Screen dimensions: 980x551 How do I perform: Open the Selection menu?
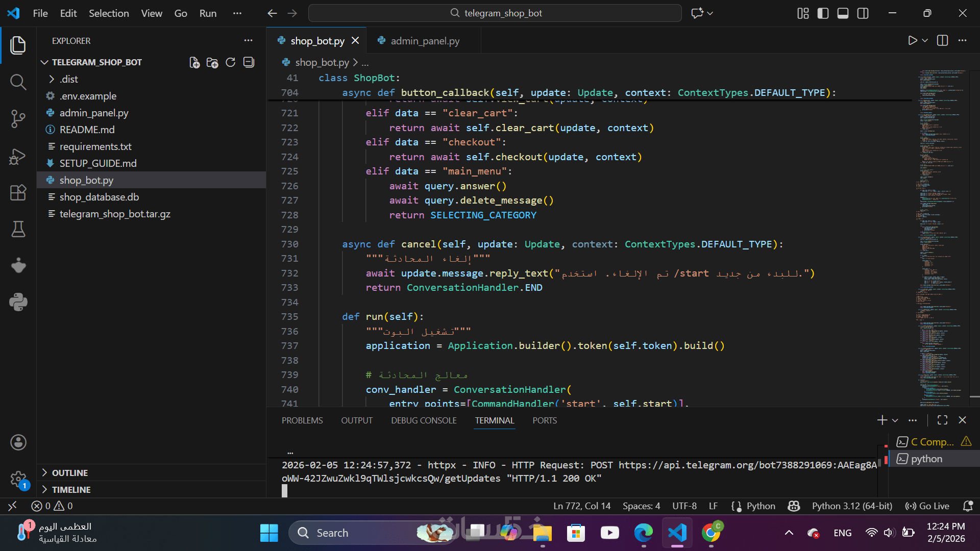pyautogui.click(x=109, y=13)
